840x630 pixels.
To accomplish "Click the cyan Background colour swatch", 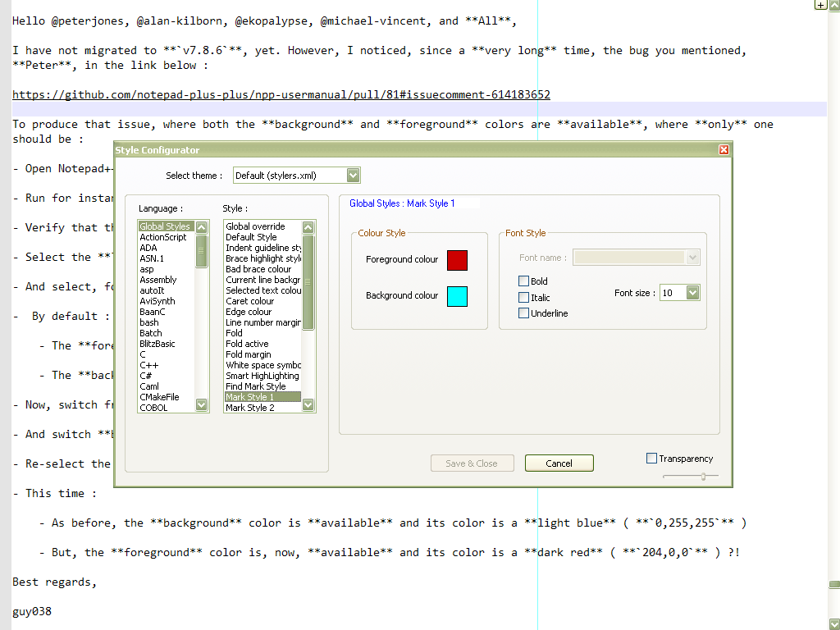I will (x=457, y=296).
